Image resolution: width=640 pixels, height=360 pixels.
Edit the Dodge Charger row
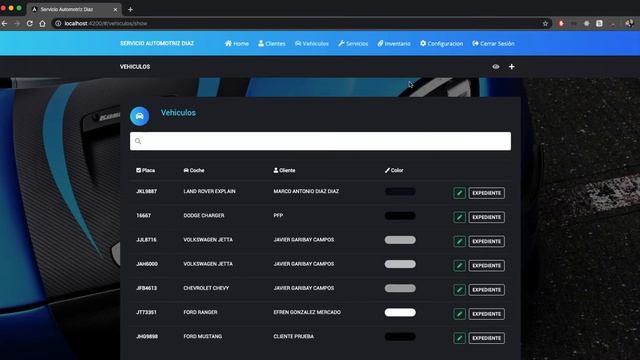pyautogui.click(x=459, y=217)
